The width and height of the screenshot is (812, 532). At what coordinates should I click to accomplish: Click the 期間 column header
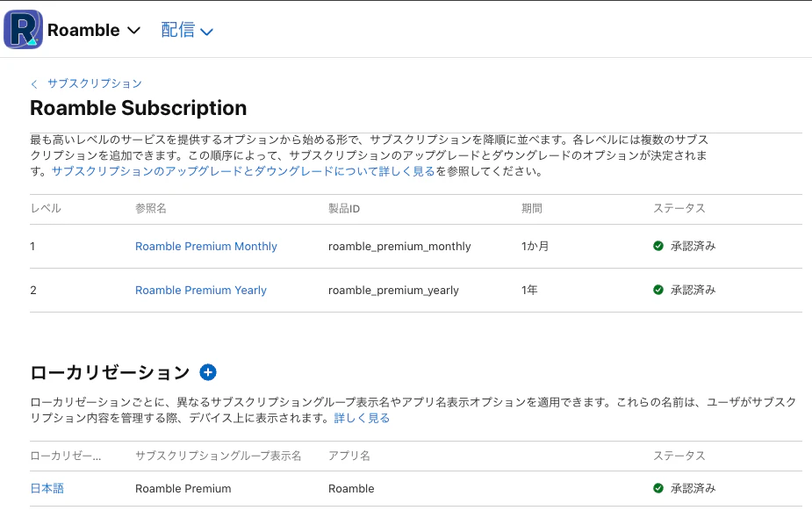tap(532, 208)
